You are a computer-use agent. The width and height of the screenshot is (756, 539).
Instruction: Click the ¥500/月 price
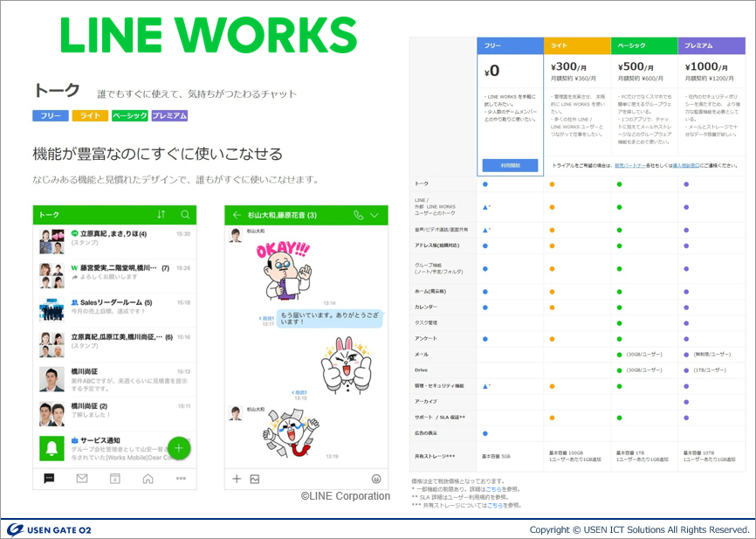(x=636, y=67)
